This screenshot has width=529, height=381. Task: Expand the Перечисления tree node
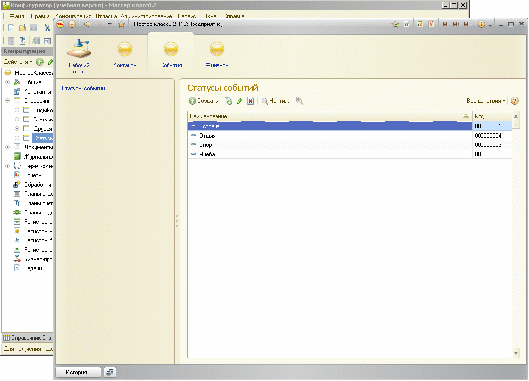tap(7, 166)
